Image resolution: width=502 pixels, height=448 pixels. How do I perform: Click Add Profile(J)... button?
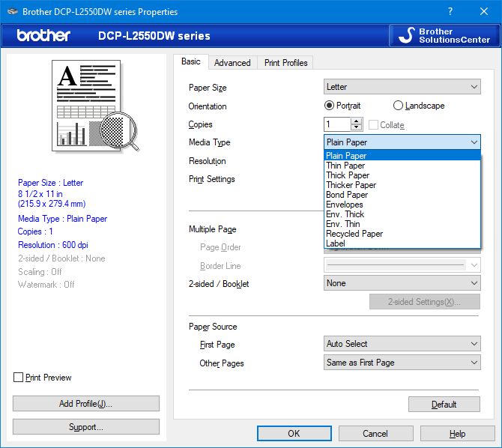(x=86, y=404)
